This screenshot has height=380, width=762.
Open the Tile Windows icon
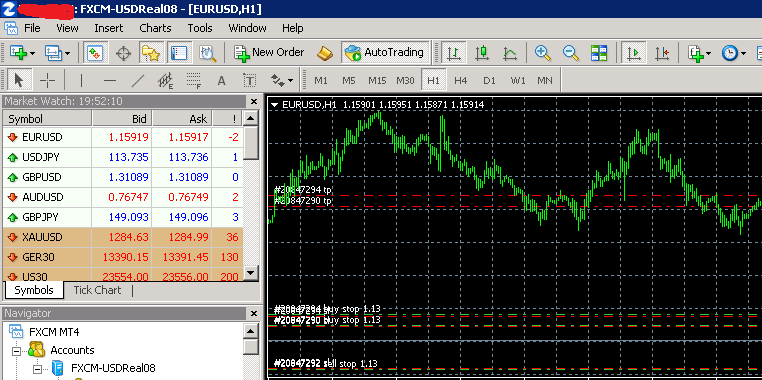tap(599, 52)
